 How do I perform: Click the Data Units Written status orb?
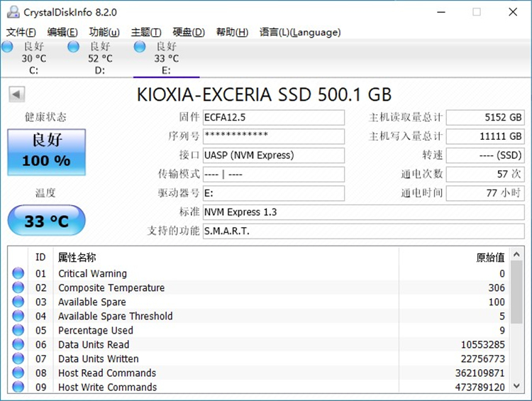point(18,359)
